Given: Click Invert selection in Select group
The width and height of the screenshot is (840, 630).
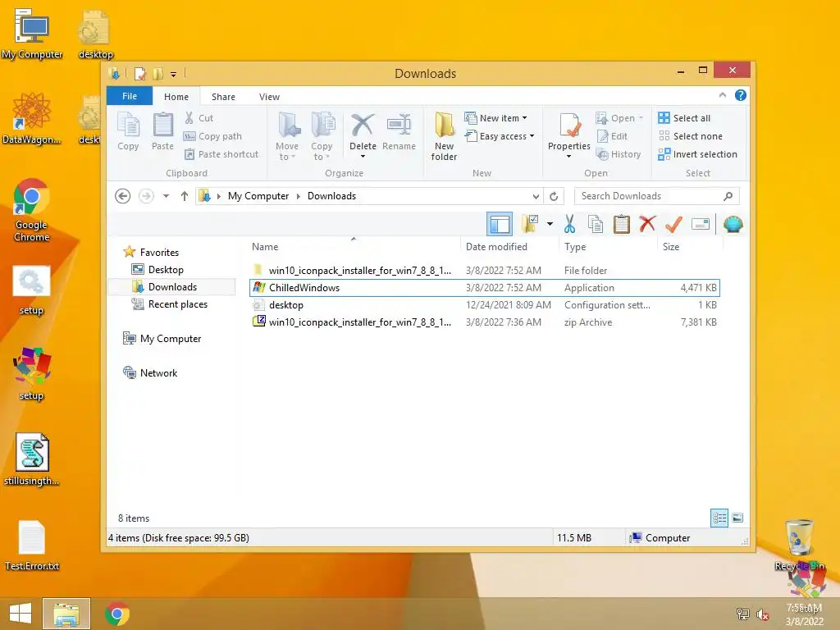Looking at the screenshot, I should 698,154.
